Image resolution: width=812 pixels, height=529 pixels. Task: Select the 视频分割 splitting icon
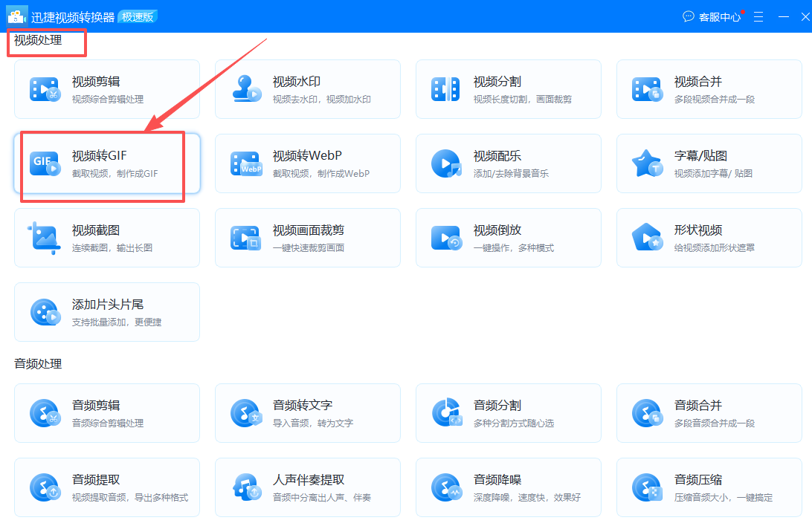coord(446,89)
